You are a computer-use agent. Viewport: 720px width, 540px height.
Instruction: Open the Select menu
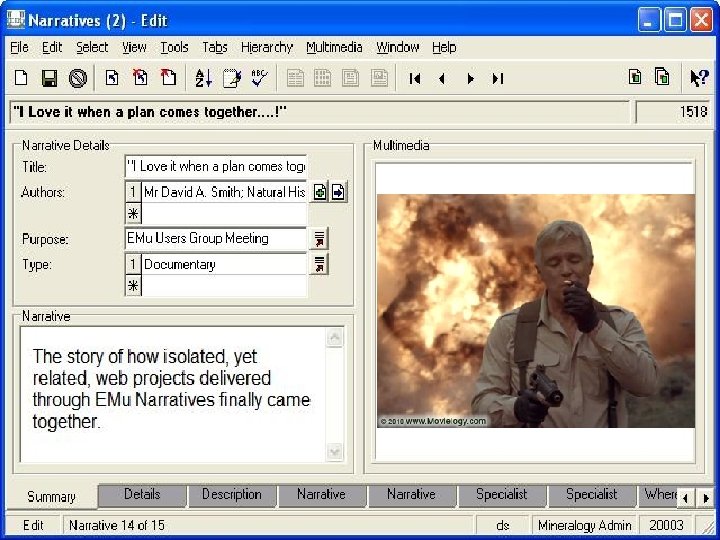click(x=92, y=47)
